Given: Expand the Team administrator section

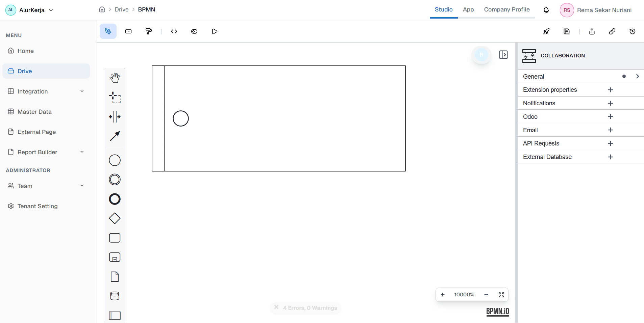Looking at the screenshot, I should (82, 186).
